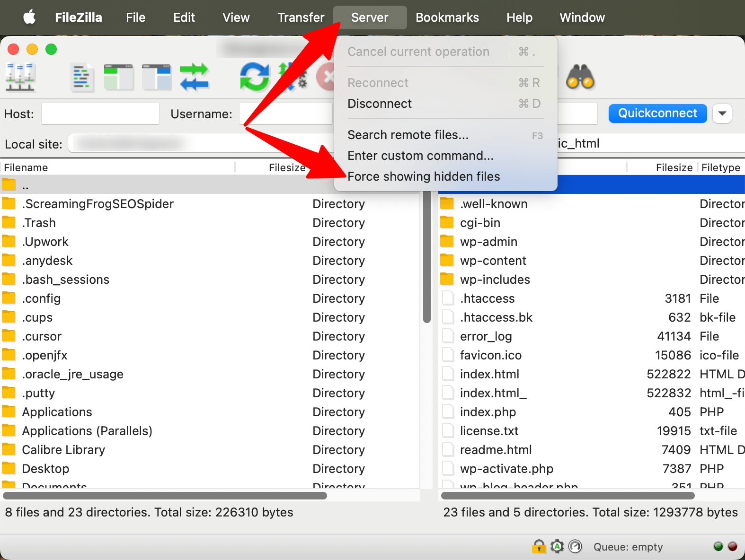Click folder icon next to .Trash
This screenshot has height=560, width=745.
tap(9, 222)
